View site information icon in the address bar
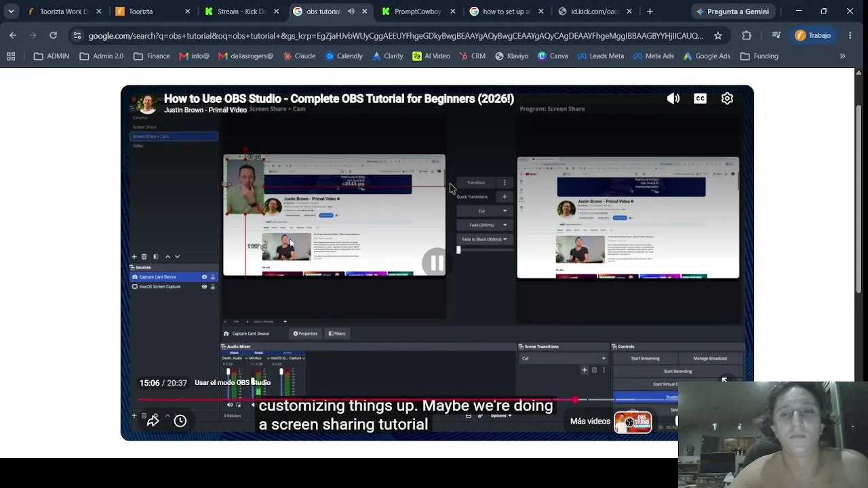This screenshot has width=868, height=488. [77, 35]
